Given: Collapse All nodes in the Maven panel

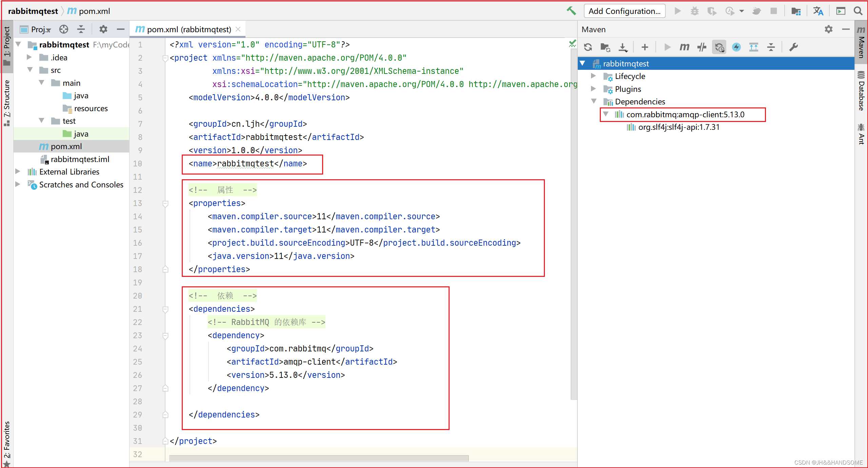Looking at the screenshot, I should [771, 47].
